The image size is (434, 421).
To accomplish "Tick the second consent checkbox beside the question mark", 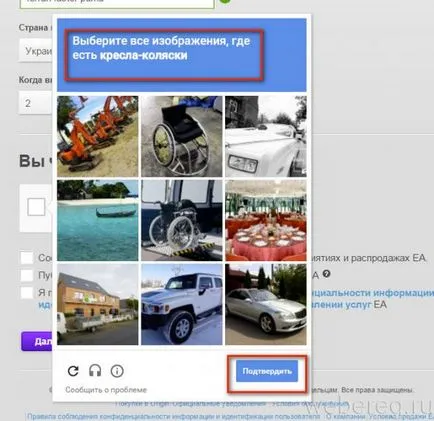I will pyautogui.click(x=27, y=275).
